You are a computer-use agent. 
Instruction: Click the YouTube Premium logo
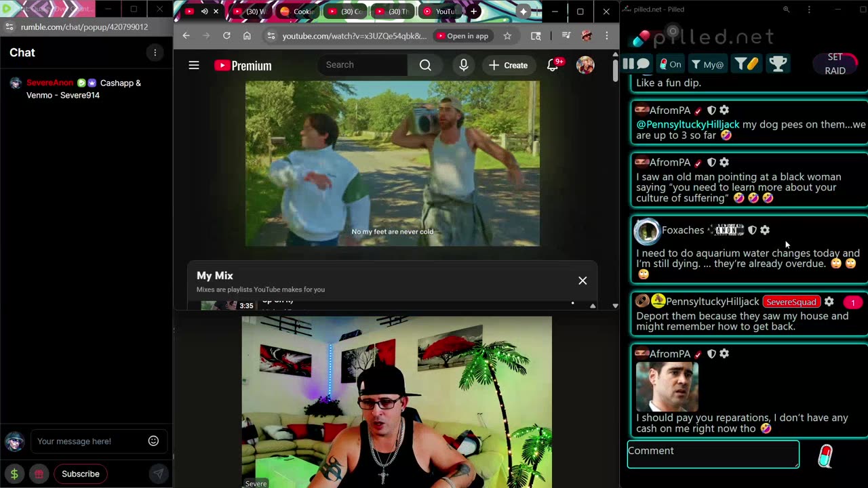tap(243, 66)
